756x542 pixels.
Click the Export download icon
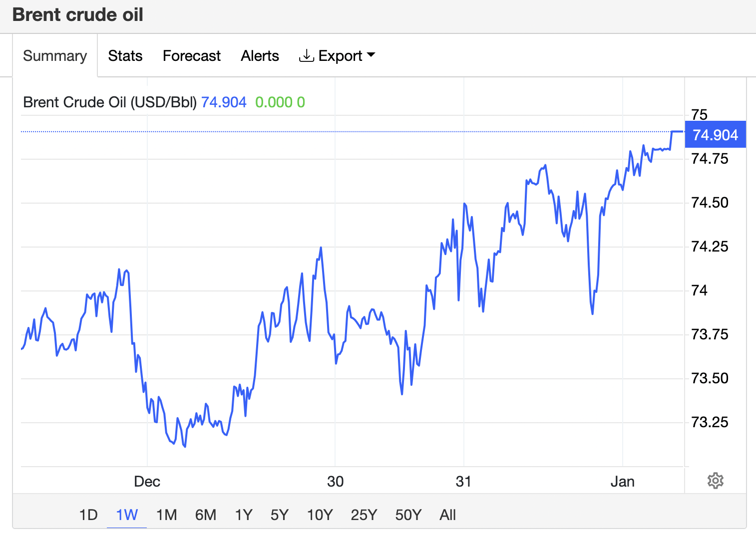(306, 55)
